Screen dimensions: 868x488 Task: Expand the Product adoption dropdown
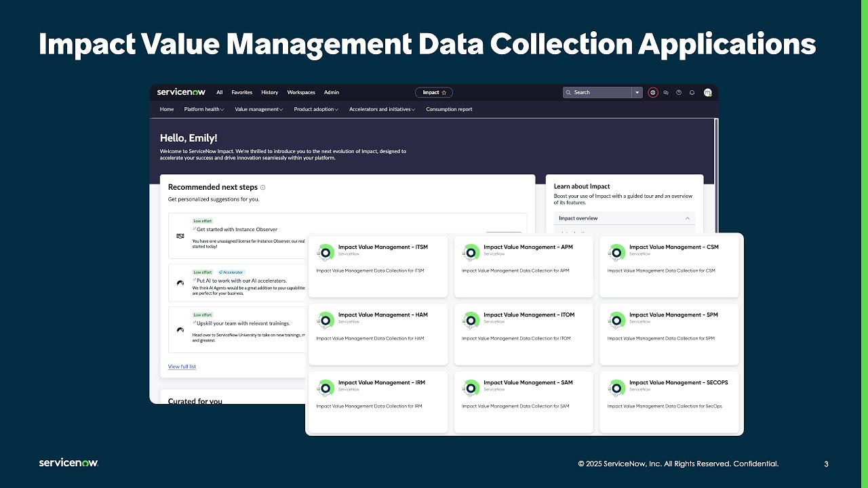316,109
